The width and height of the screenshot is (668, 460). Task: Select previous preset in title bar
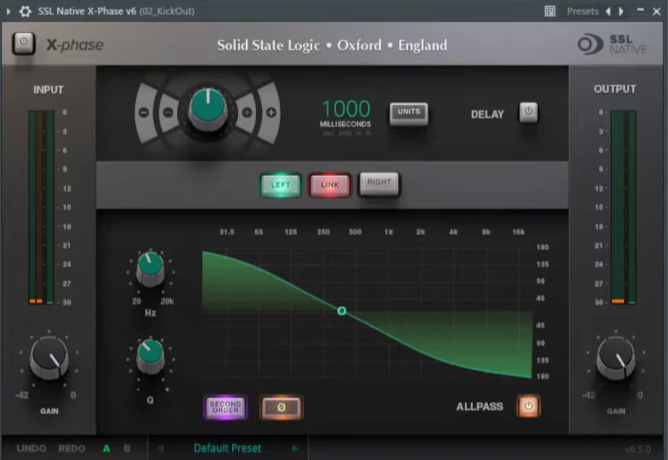[608, 11]
